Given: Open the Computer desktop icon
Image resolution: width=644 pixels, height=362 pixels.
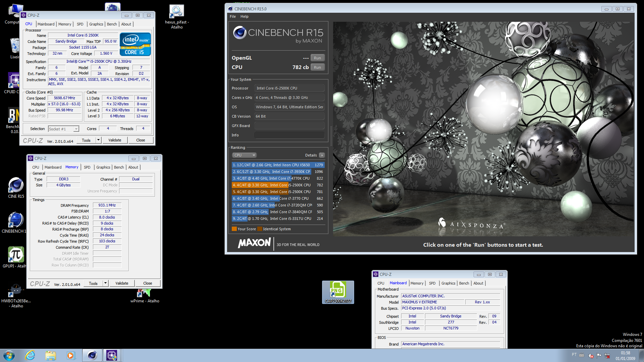Looking at the screenshot, I should pyautogui.click(x=13, y=14).
